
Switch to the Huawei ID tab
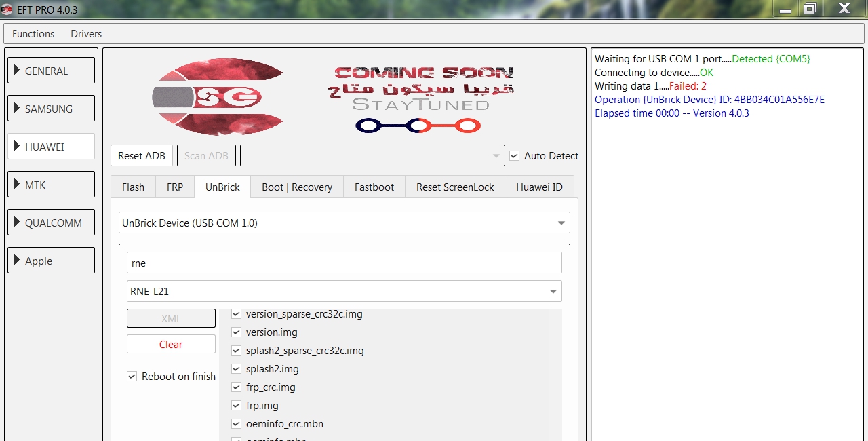click(539, 187)
